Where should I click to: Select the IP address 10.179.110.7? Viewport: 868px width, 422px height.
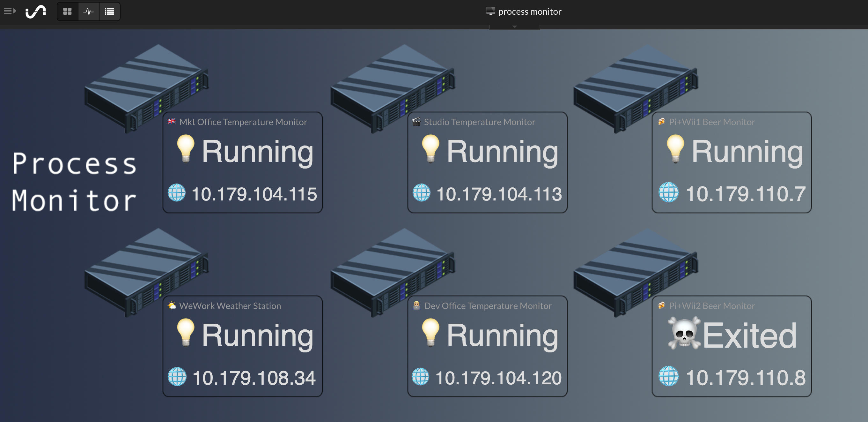pos(745,194)
